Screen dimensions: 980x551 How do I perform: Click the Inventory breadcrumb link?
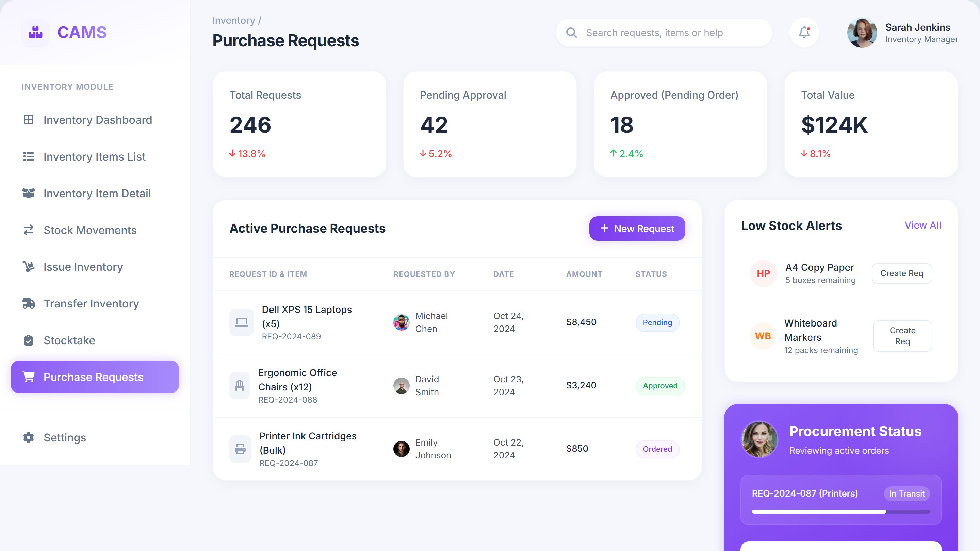pyautogui.click(x=233, y=20)
